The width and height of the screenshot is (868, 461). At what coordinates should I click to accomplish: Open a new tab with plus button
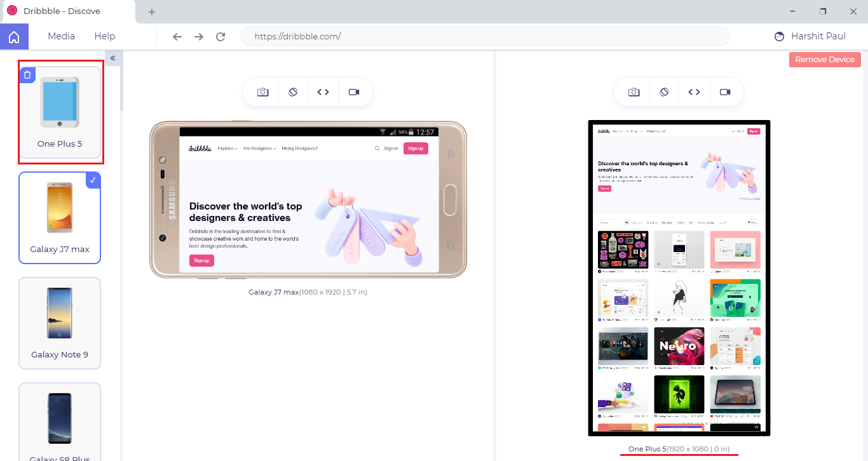(x=152, y=12)
